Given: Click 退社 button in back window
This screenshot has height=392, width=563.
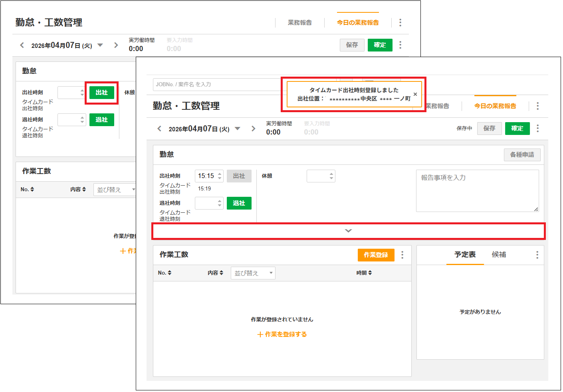Looking at the screenshot, I should pyautogui.click(x=102, y=120).
